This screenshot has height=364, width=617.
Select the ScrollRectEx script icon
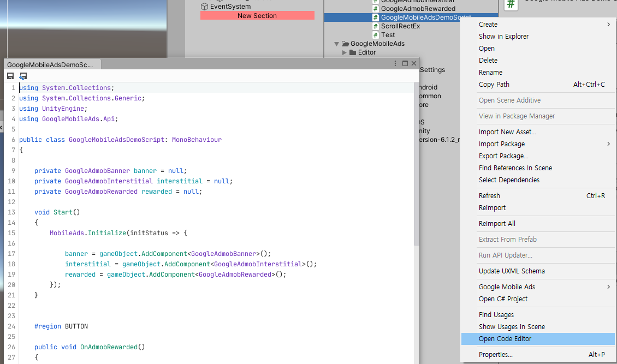pos(376,26)
